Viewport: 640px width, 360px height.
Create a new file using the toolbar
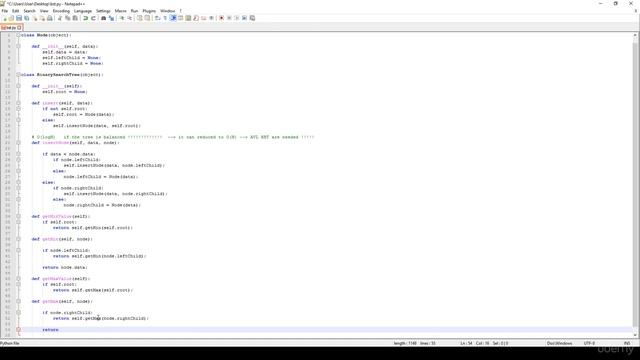4,18
